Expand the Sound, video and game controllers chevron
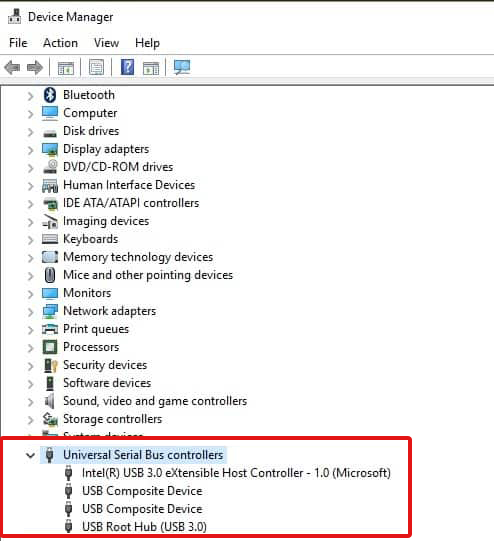The image size is (494, 541). tap(30, 402)
